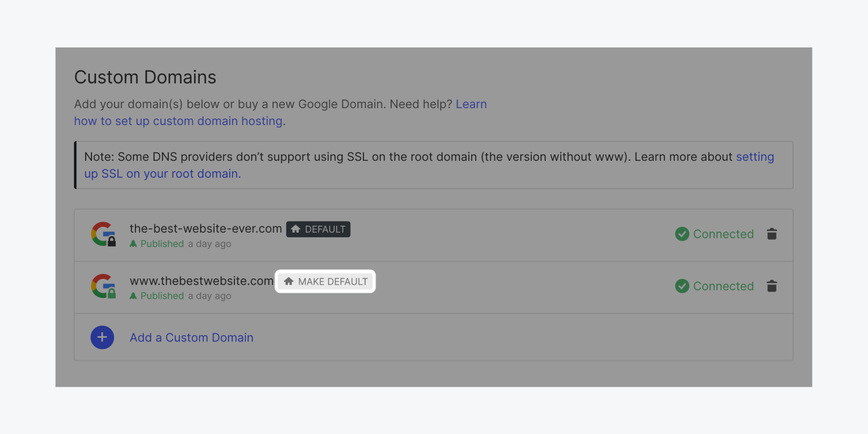Delete www.thebestwebsite.com using its trash icon
The width and height of the screenshot is (868, 434).
pos(771,286)
